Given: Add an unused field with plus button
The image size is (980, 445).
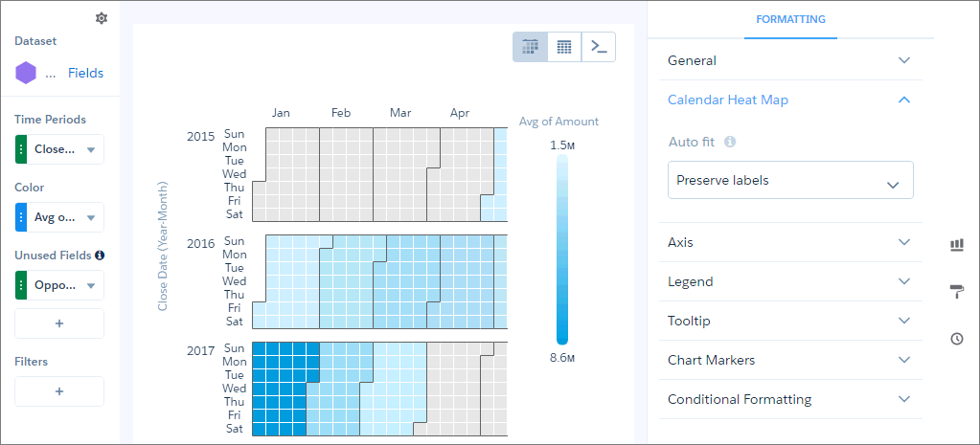Looking at the screenshot, I should pyautogui.click(x=59, y=323).
